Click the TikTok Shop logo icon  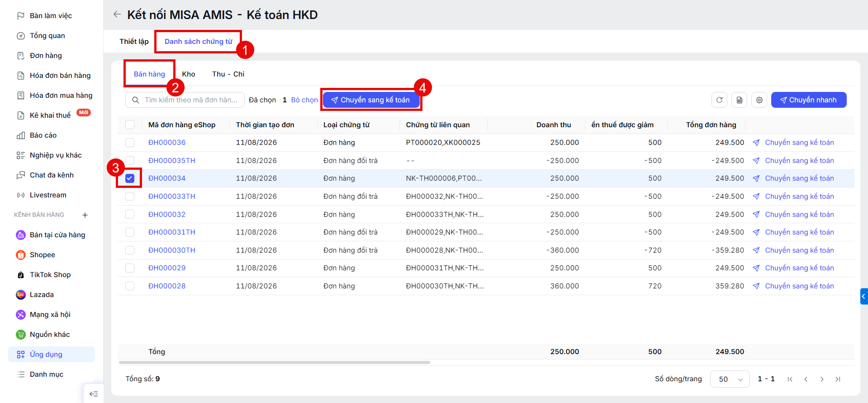[x=21, y=275]
